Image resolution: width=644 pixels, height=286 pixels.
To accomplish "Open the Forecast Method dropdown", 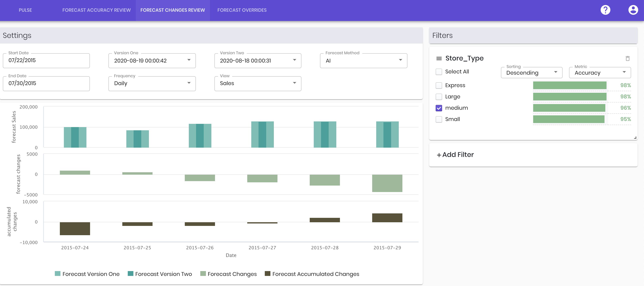I will [x=364, y=61].
